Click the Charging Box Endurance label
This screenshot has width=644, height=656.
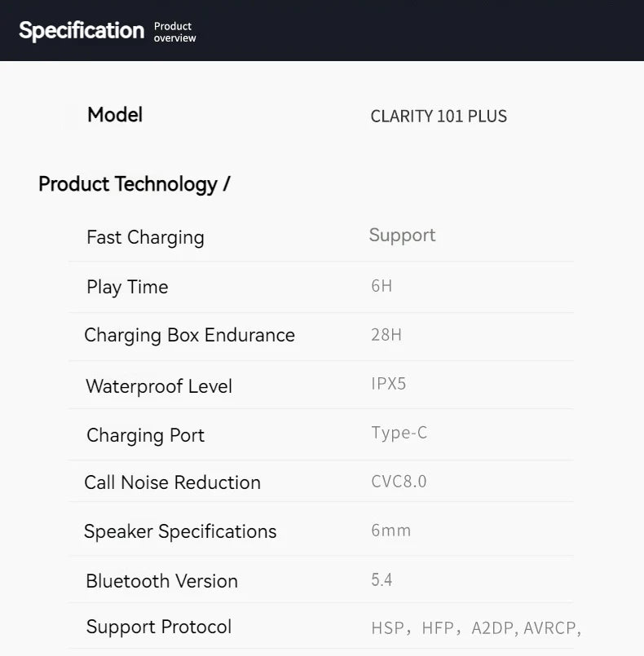point(190,336)
